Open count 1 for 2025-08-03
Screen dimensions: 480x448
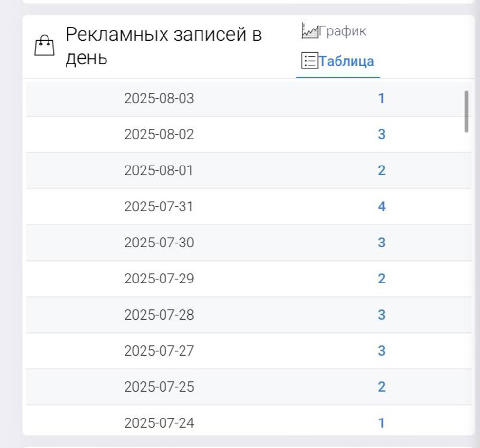pos(381,98)
